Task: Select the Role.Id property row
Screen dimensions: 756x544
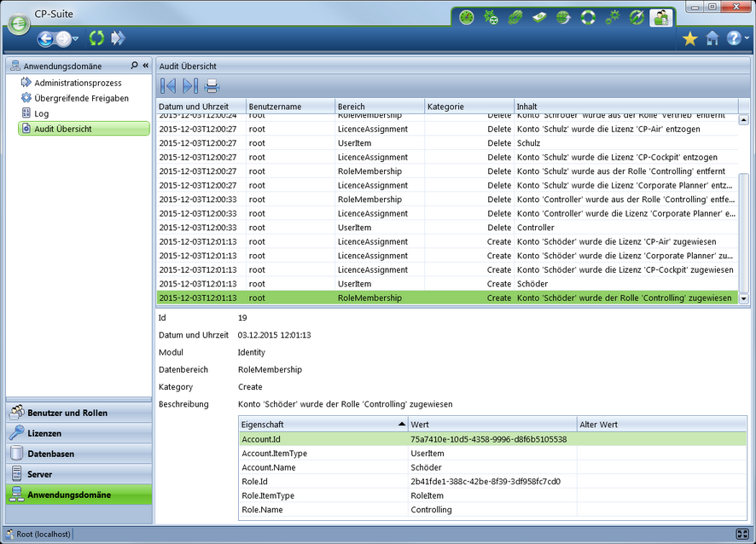Action: click(492, 482)
